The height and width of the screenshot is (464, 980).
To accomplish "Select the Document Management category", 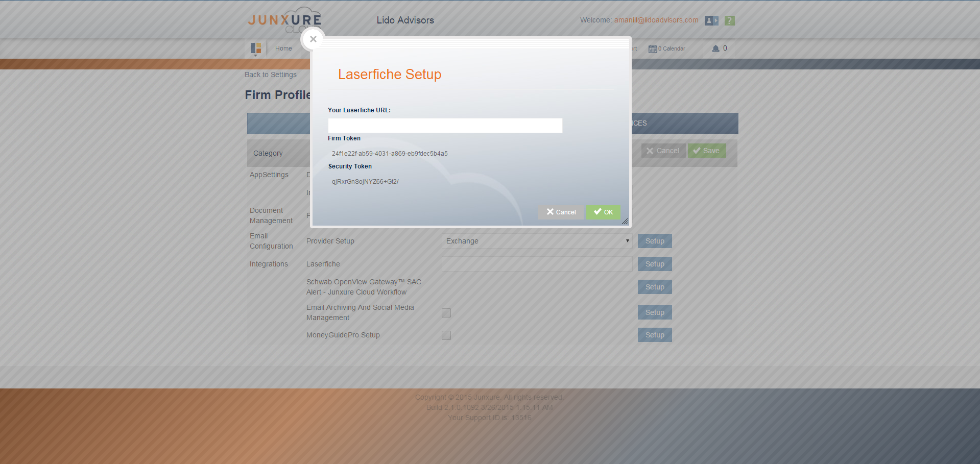I will click(271, 215).
